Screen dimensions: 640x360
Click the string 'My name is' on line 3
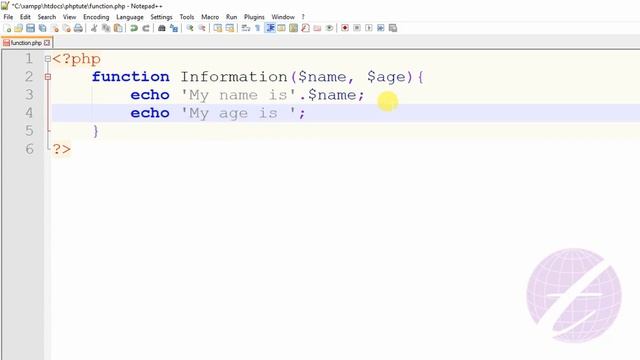coord(238,95)
